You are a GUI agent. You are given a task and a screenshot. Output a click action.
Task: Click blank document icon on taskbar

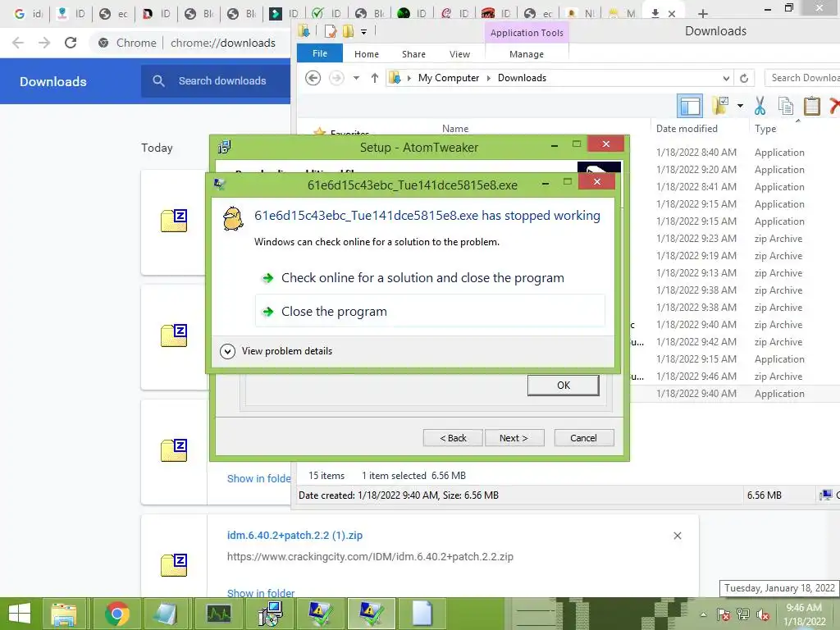point(422,614)
